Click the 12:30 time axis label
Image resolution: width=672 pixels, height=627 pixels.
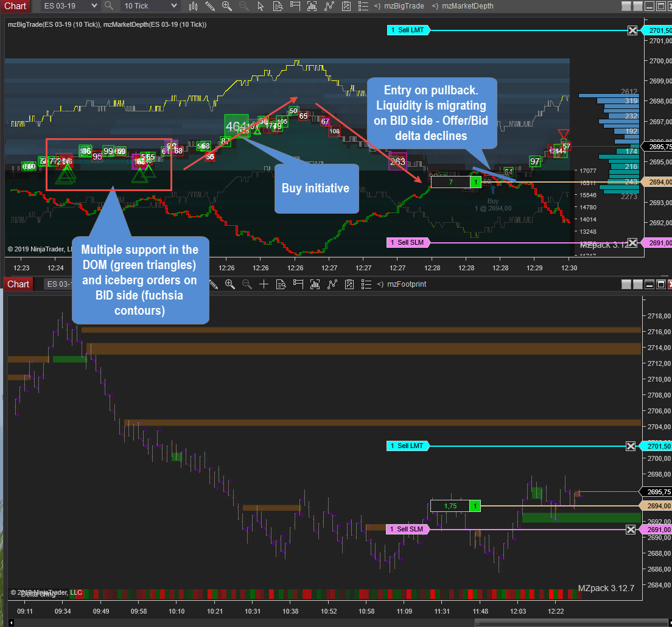pyautogui.click(x=569, y=268)
